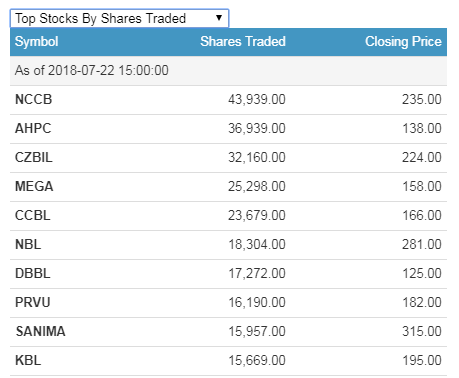Open the PRVU stock symbol
Viewport: 459px width, 378px height.
pyautogui.click(x=33, y=303)
